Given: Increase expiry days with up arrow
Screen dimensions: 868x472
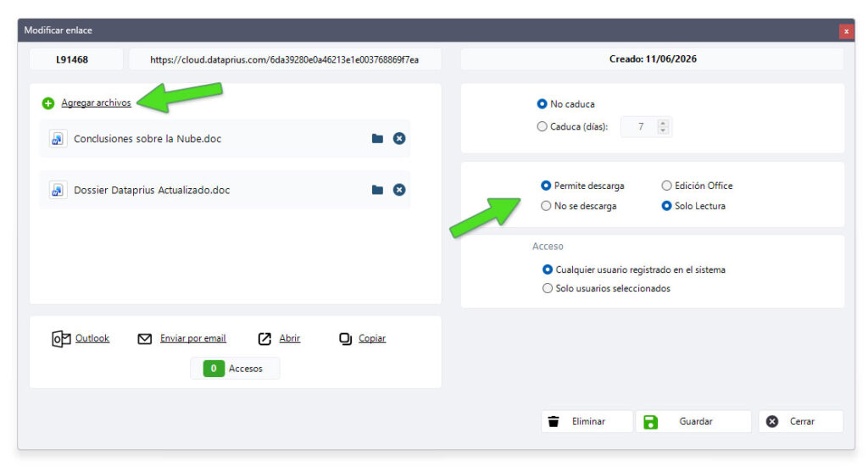Looking at the screenshot, I should [x=663, y=123].
